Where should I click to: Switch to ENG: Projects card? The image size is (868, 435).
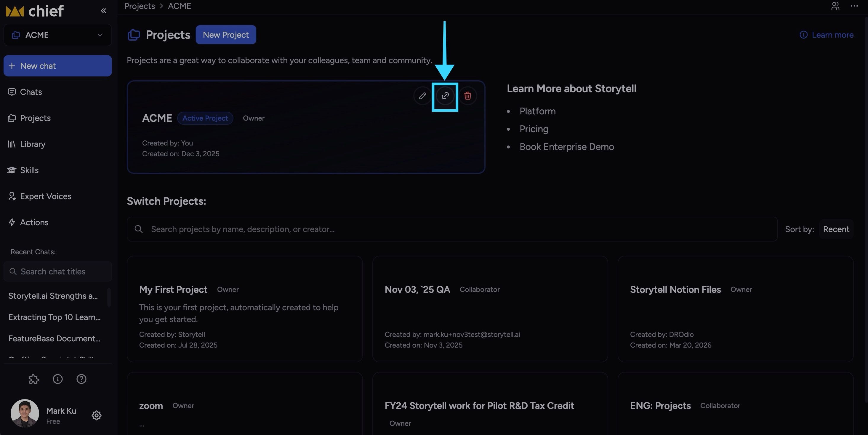click(x=735, y=403)
